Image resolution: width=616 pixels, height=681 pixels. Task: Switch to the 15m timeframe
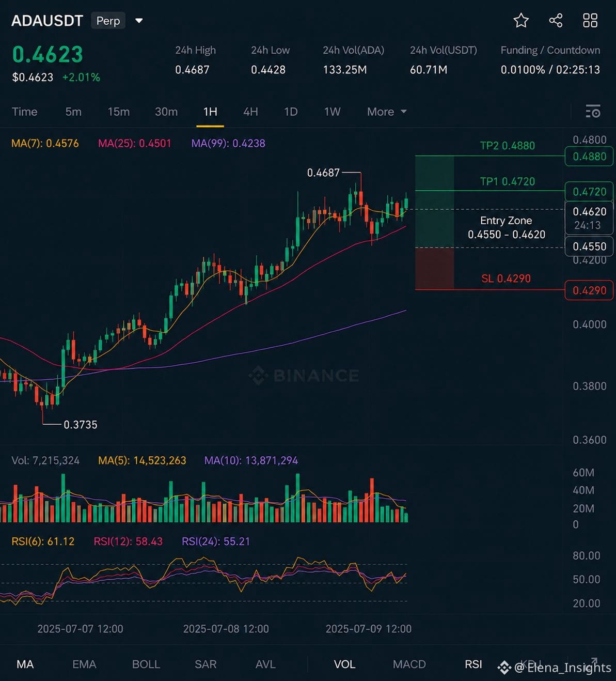[119, 112]
